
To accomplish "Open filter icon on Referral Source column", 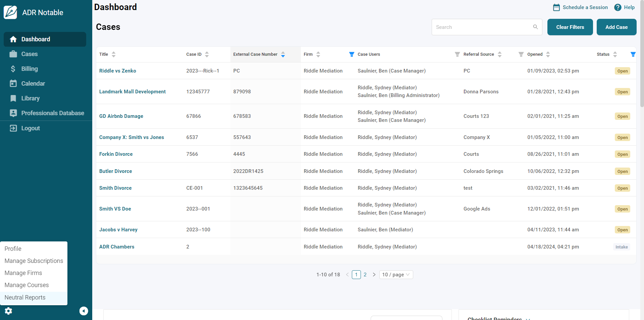I will point(521,54).
